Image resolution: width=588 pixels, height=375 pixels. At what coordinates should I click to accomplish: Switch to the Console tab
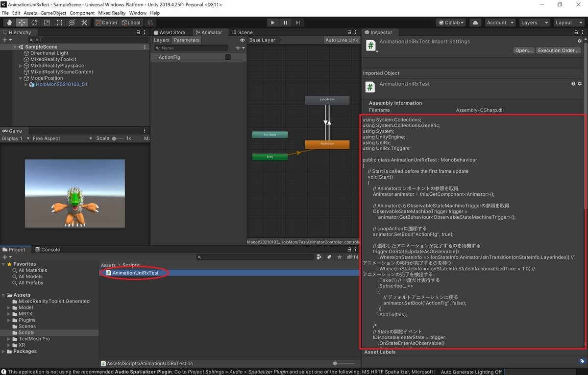[x=47, y=249]
